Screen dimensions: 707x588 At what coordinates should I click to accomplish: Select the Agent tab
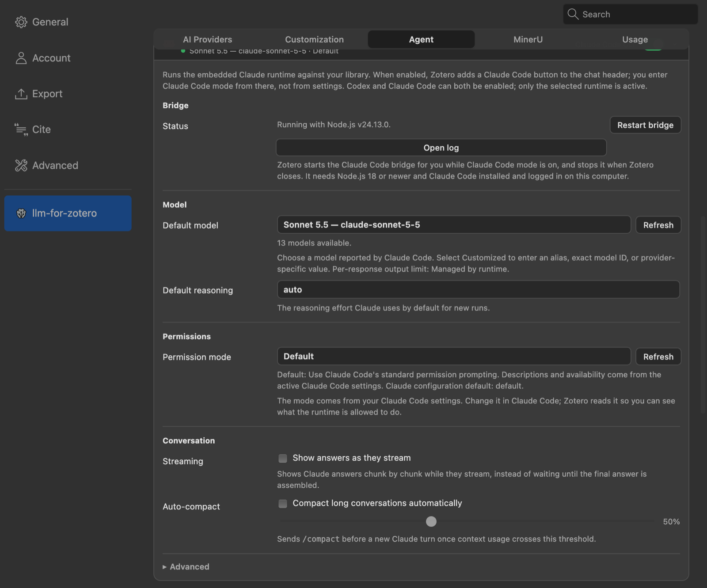[421, 39]
